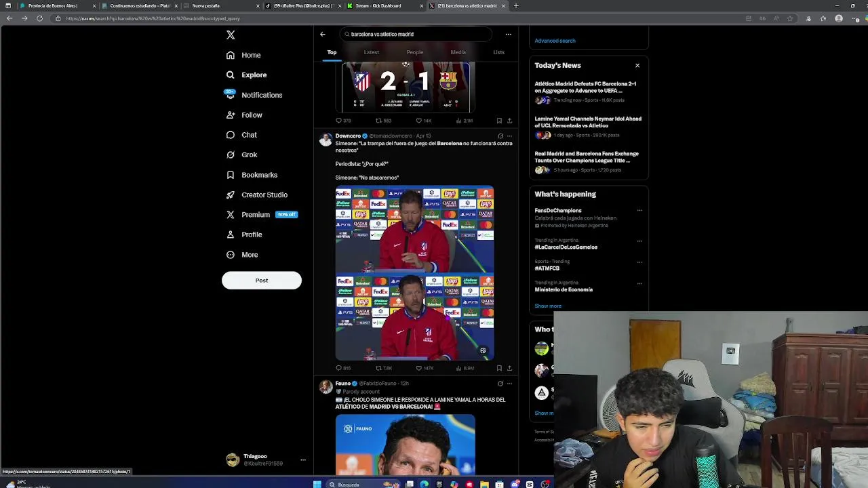
Task: Open the Windows Start button in taskbar
Action: coord(317,484)
